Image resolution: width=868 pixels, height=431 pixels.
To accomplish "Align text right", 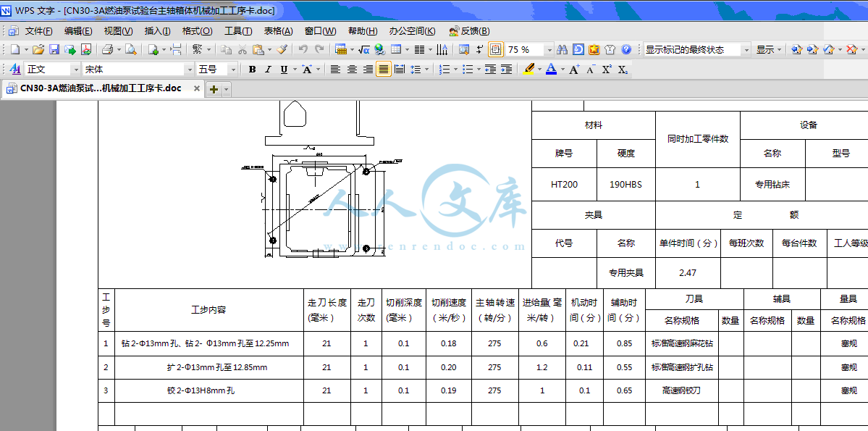I will point(368,70).
